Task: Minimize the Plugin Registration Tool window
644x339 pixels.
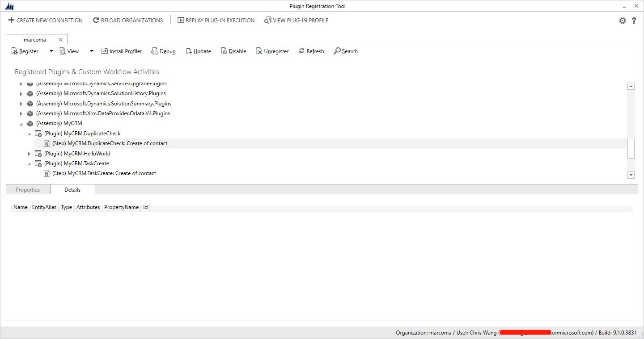Action: point(624,6)
